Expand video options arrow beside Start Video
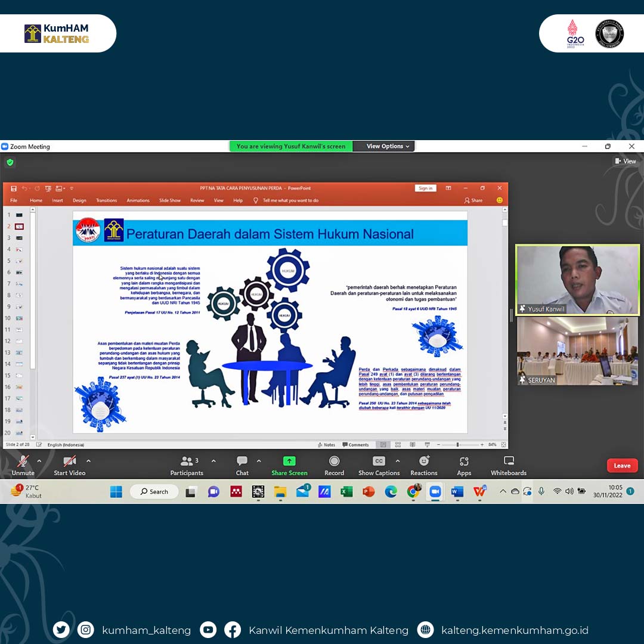 point(88,461)
